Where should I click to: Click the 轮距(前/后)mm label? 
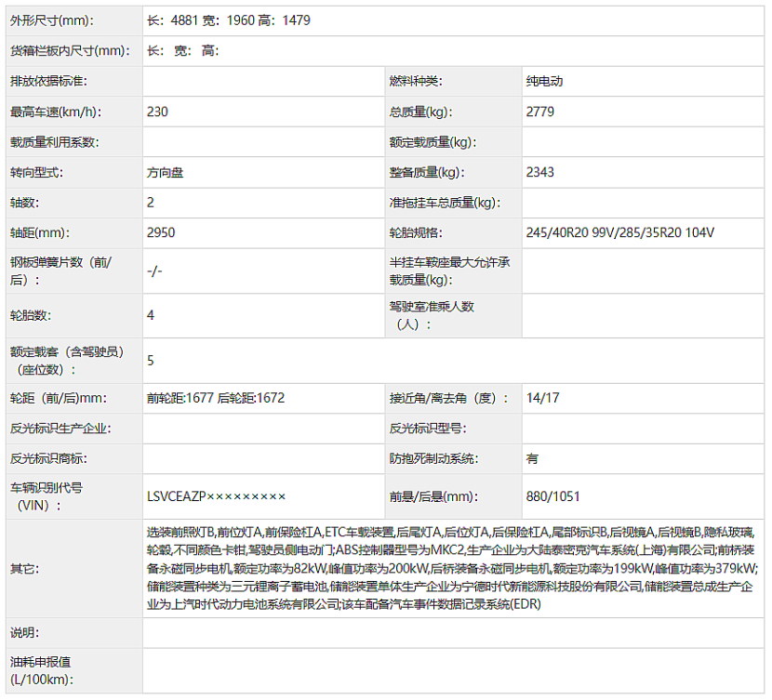[58, 398]
